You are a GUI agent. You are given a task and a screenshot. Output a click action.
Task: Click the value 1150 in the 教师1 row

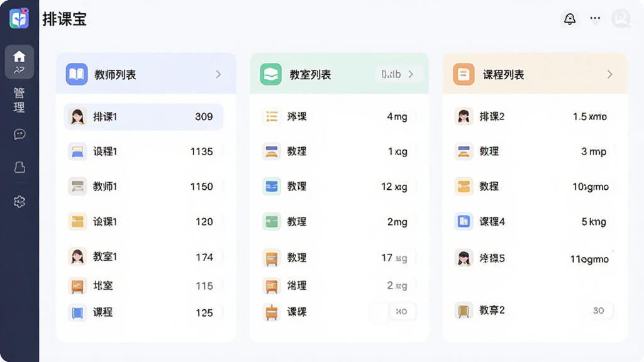202,187
